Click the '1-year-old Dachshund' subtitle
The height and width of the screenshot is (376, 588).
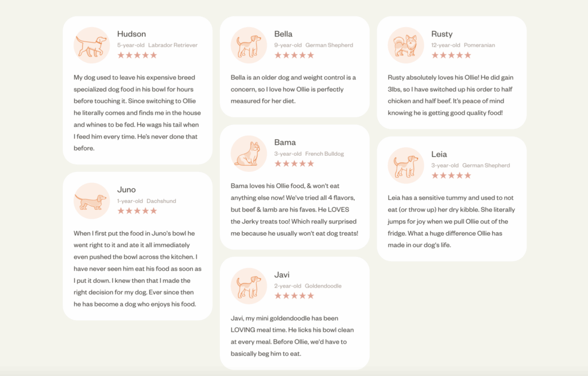[x=146, y=201]
